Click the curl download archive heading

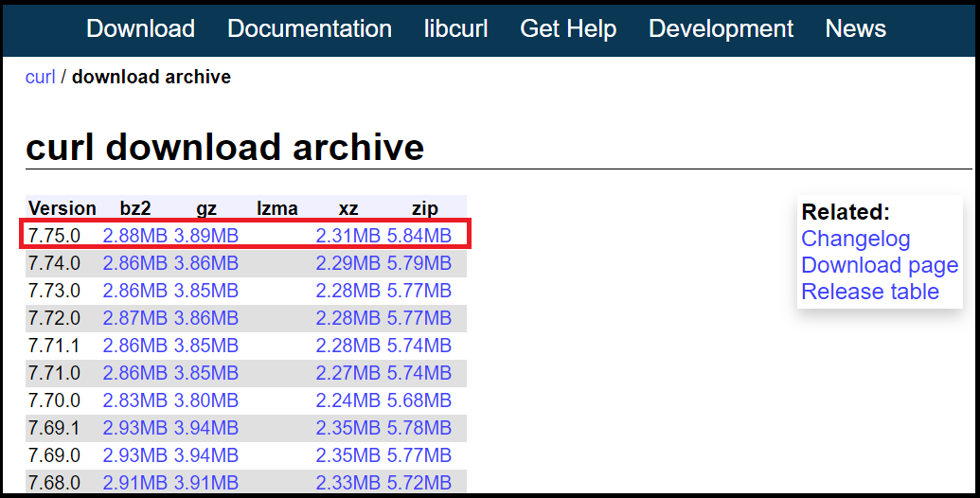tap(225, 148)
